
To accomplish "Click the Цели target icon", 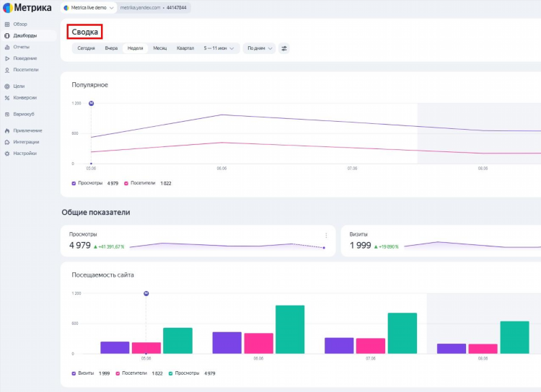I will click(7, 86).
